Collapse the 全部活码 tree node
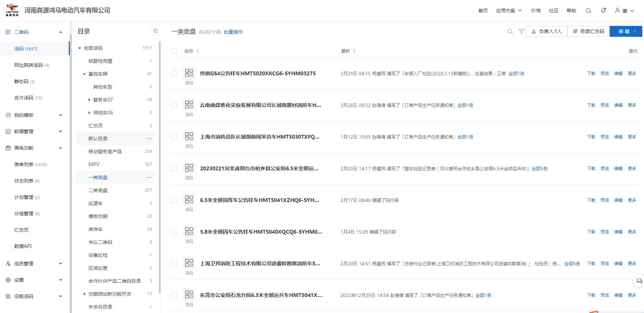644x313 pixels. pyautogui.click(x=79, y=48)
